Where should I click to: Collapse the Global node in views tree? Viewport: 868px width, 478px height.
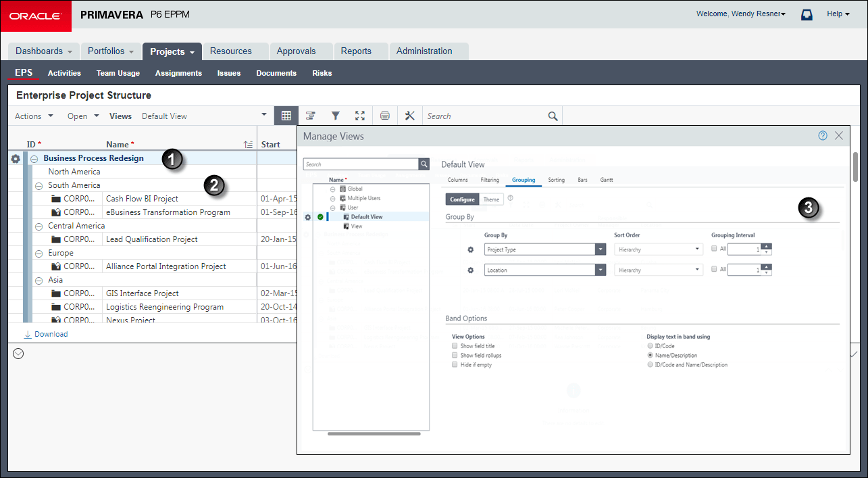click(x=333, y=189)
